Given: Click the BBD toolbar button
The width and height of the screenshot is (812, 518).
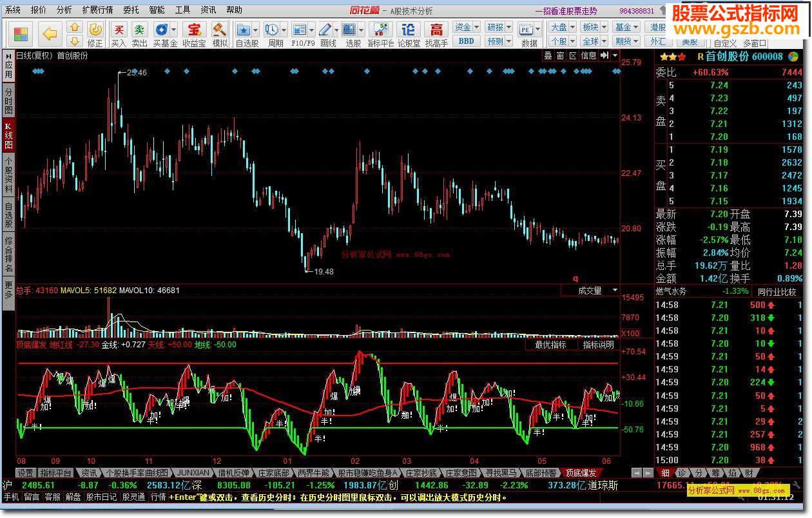Looking at the screenshot, I should 467,41.
